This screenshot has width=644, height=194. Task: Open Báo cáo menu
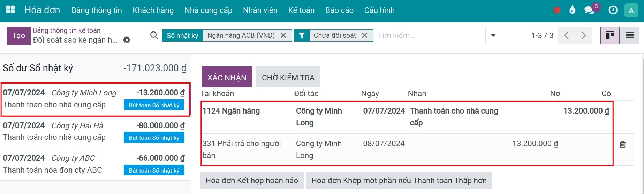pos(339,10)
